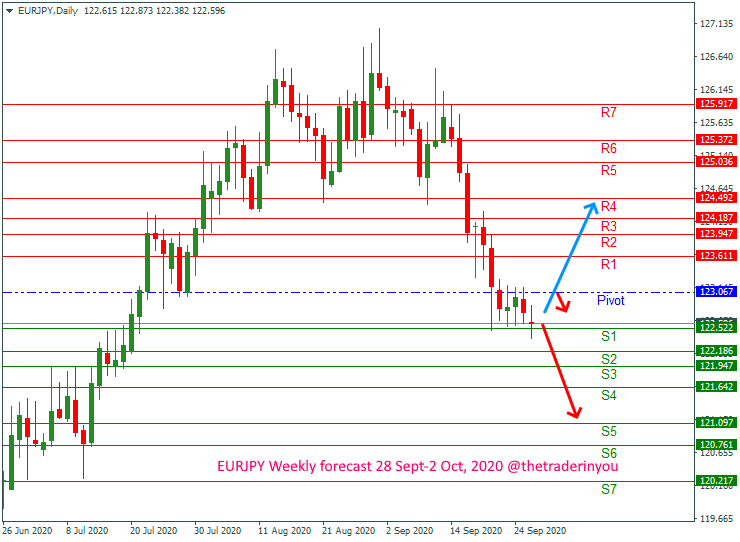Select the 125.372 R6 price tag
The height and width of the screenshot is (542, 740).
[x=716, y=140]
